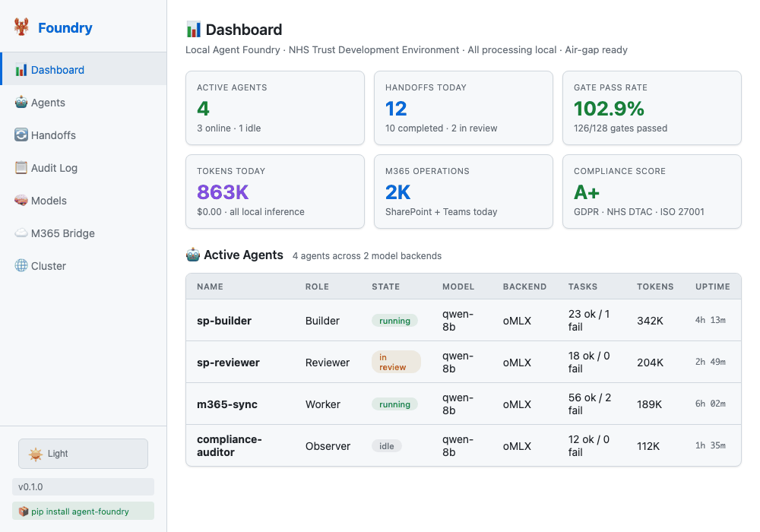
Task: Click the in review status badge
Action: coord(396,362)
